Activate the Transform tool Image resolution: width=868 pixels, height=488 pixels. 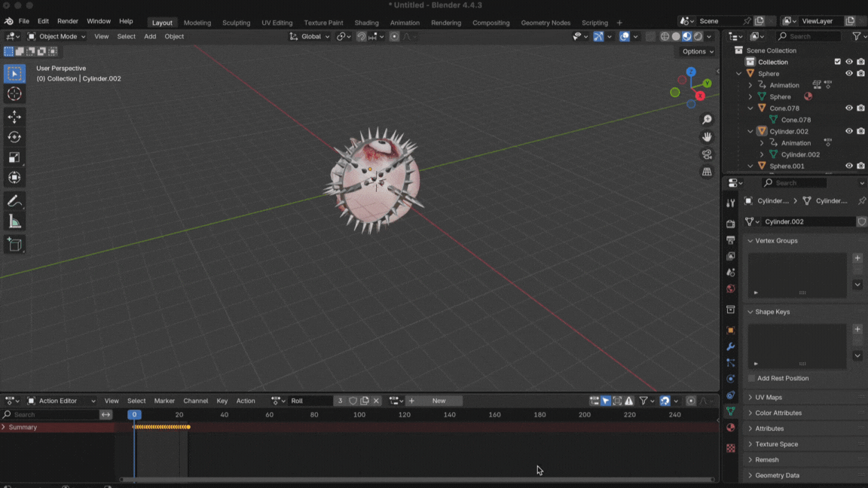[14, 178]
